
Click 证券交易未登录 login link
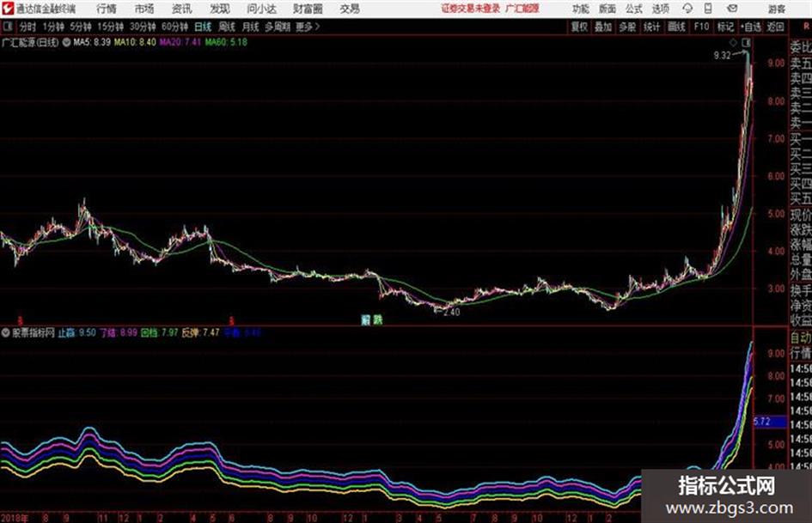tap(471, 9)
